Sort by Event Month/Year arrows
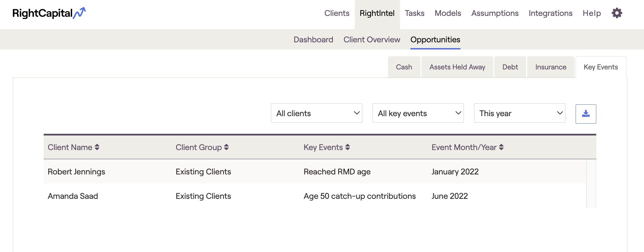This screenshot has width=644, height=252. point(501,147)
